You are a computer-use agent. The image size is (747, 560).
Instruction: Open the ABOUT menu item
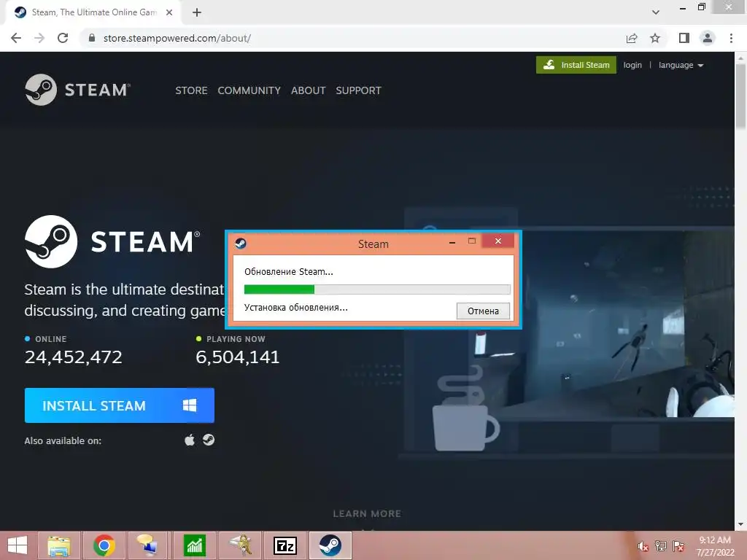tap(309, 90)
